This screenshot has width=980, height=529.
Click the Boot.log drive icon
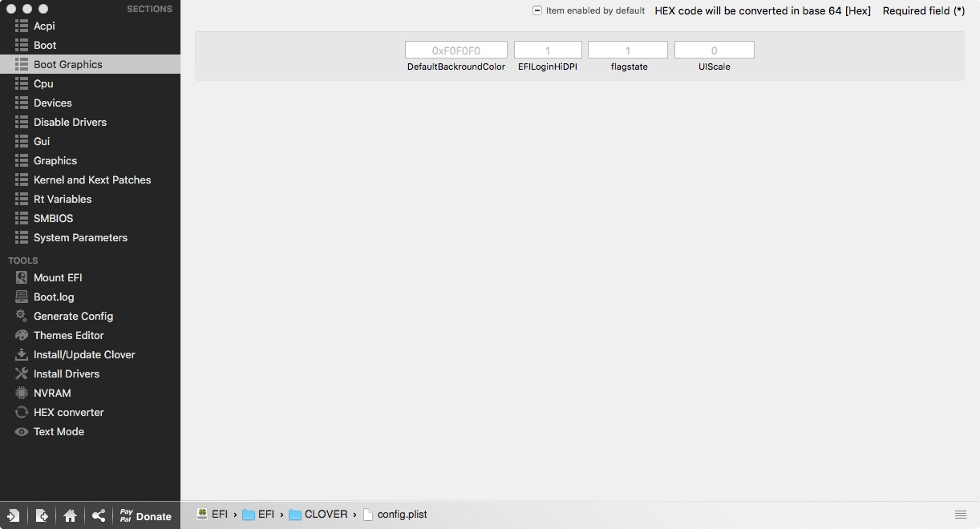pos(22,297)
